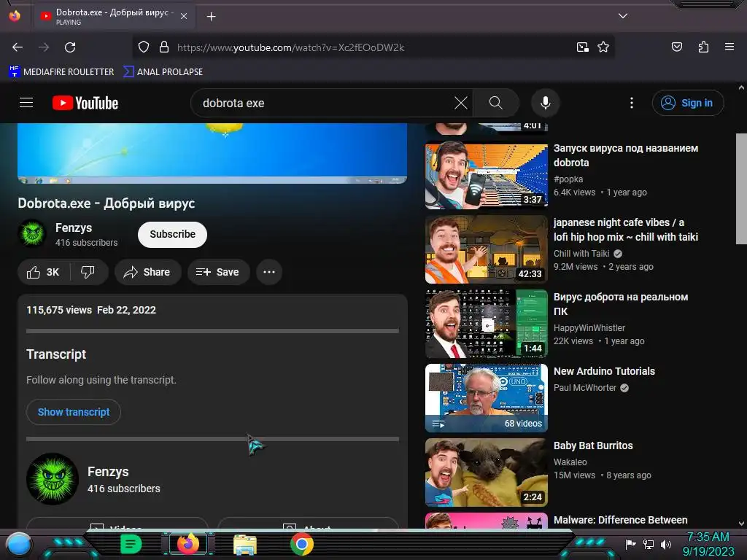
Task: Open picture-in-picture from the address bar
Action: point(582,47)
